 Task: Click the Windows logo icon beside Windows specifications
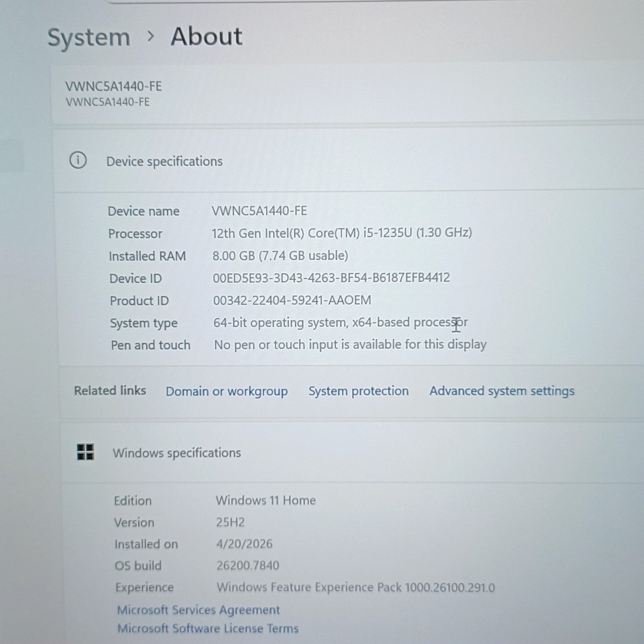[x=85, y=452]
